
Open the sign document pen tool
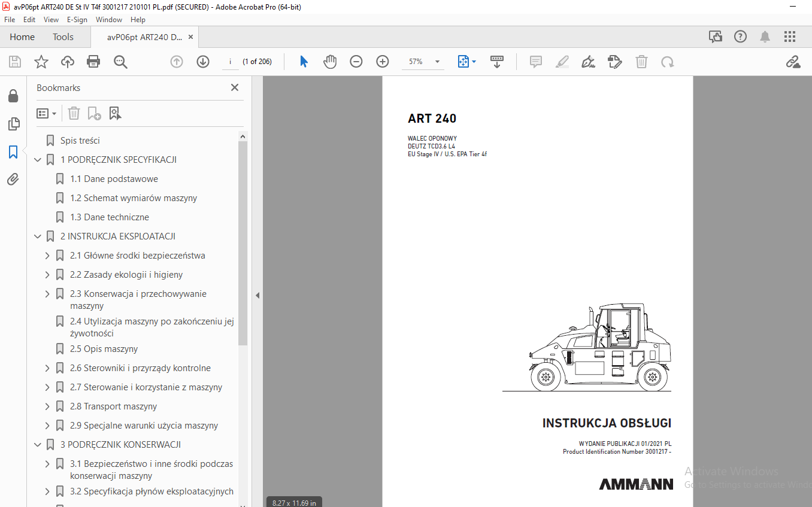point(588,62)
